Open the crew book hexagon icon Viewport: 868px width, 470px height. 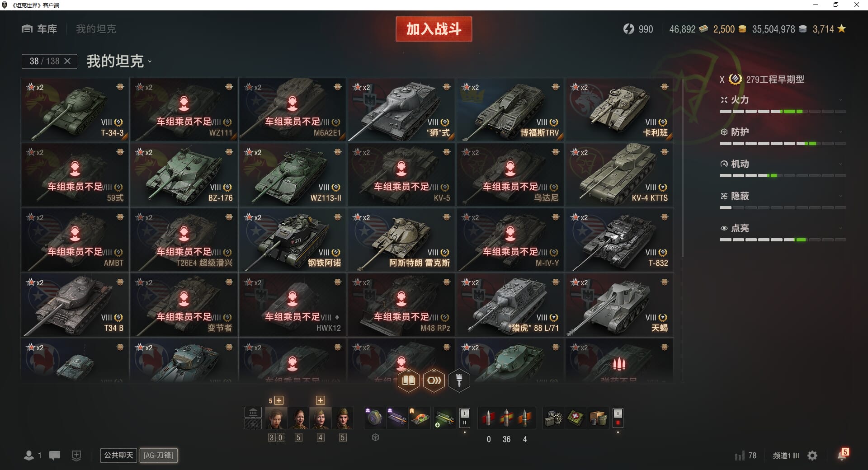pos(409,381)
